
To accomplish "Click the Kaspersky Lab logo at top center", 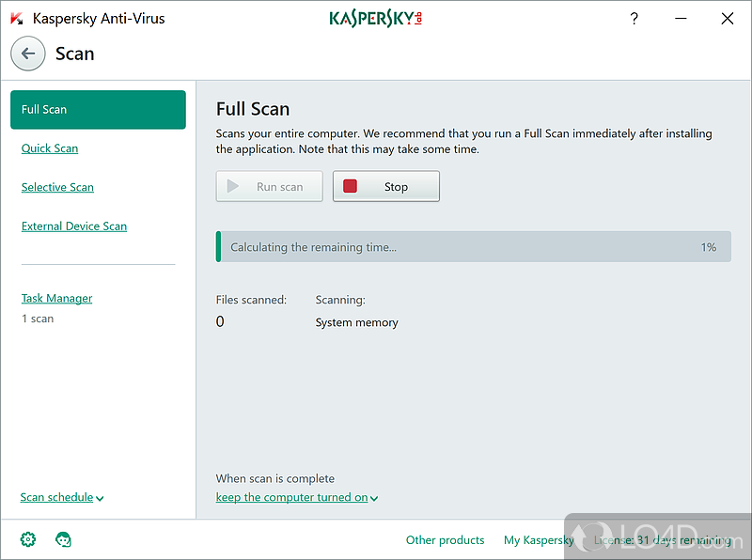I will click(x=375, y=18).
